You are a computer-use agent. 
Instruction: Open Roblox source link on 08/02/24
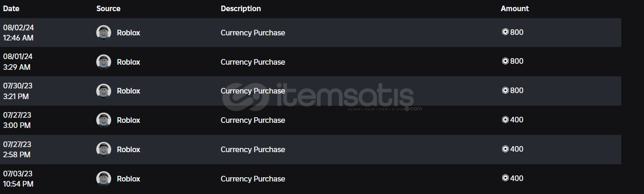pos(128,33)
